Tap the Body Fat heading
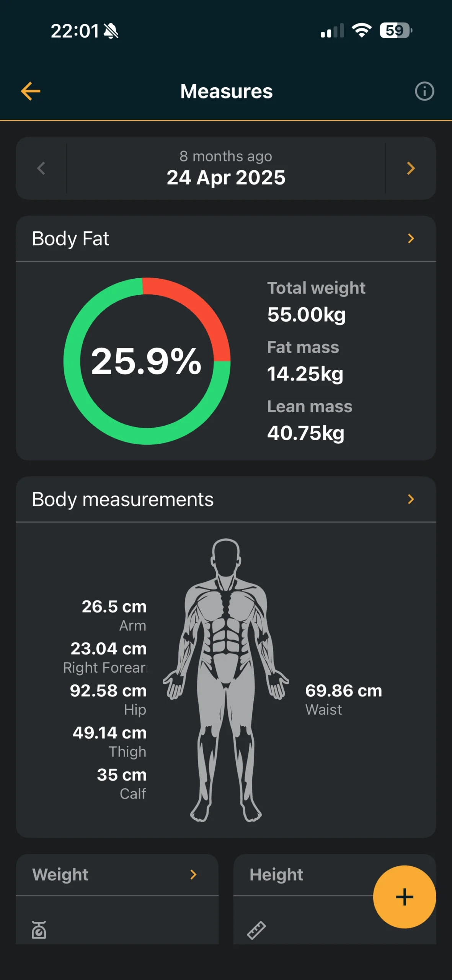This screenshot has width=452, height=980. (70, 238)
